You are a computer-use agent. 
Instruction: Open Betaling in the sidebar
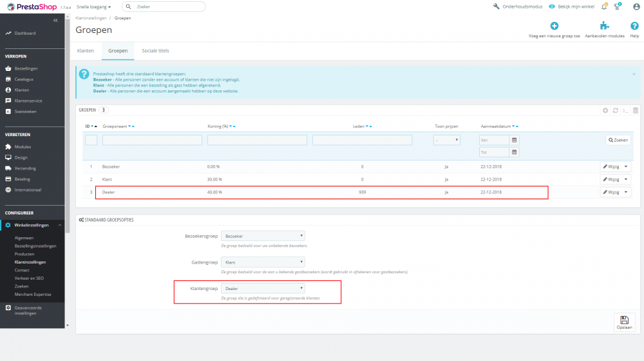coord(22,179)
